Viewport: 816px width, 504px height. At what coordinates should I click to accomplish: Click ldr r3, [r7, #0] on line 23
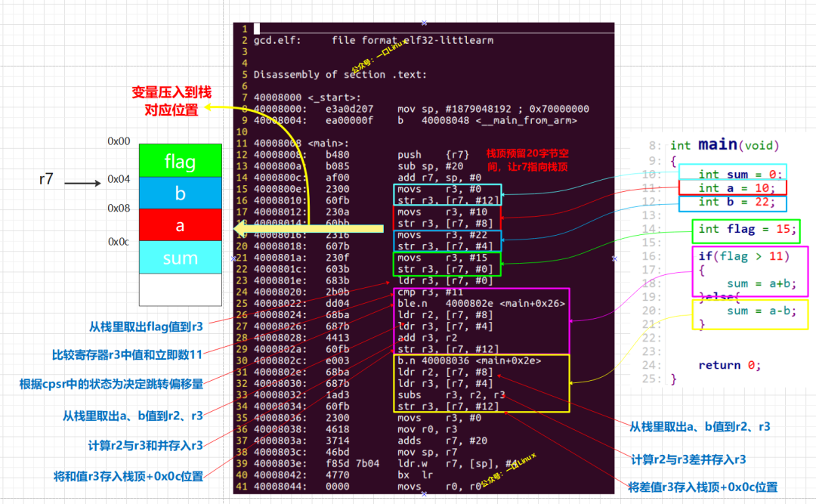pyautogui.click(x=445, y=280)
